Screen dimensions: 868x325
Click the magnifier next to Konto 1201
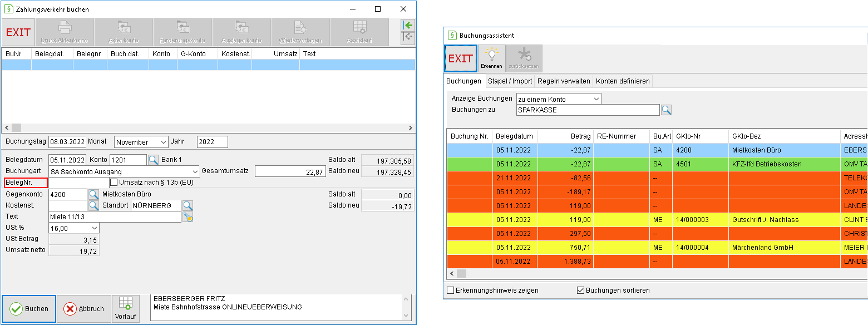coord(153,160)
